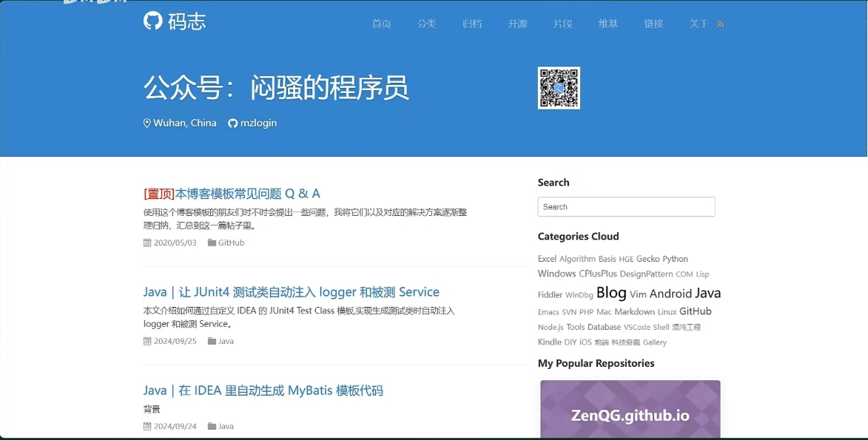
Task: Select VSCode category tag
Action: point(636,327)
